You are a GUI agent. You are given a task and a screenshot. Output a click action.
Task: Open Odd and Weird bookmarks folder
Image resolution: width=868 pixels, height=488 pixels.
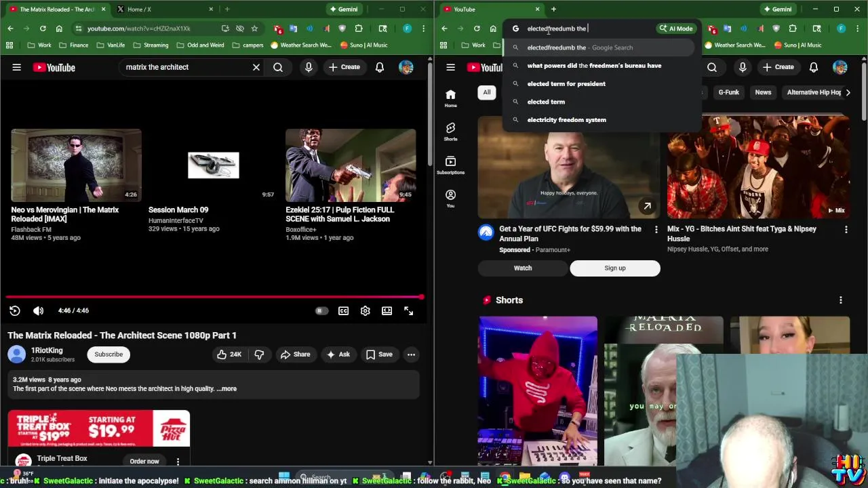click(x=199, y=45)
